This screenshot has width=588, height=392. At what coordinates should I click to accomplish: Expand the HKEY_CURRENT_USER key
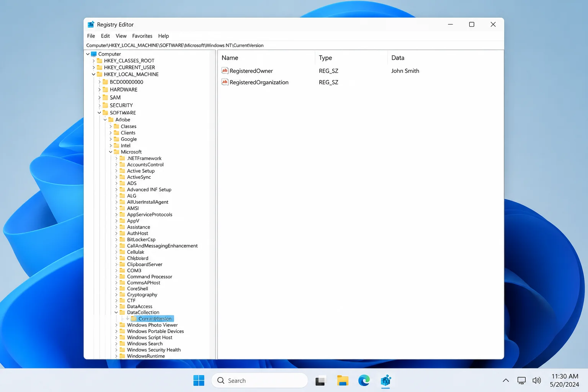point(93,67)
